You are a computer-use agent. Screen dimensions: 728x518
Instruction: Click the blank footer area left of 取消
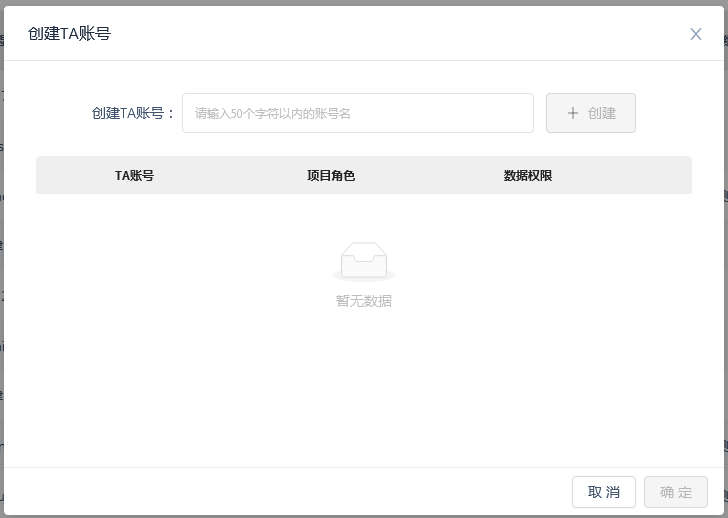[300, 492]
